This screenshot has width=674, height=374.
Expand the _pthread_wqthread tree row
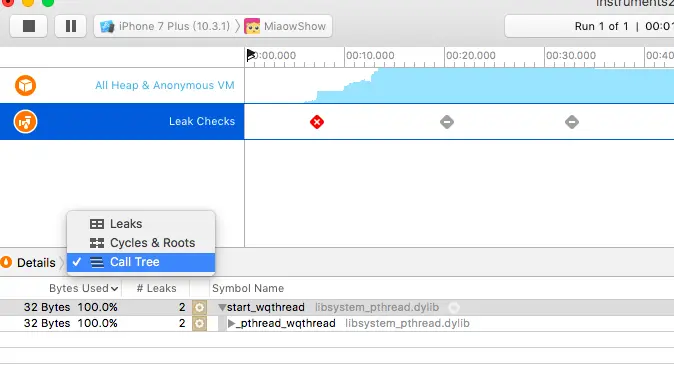231,323
